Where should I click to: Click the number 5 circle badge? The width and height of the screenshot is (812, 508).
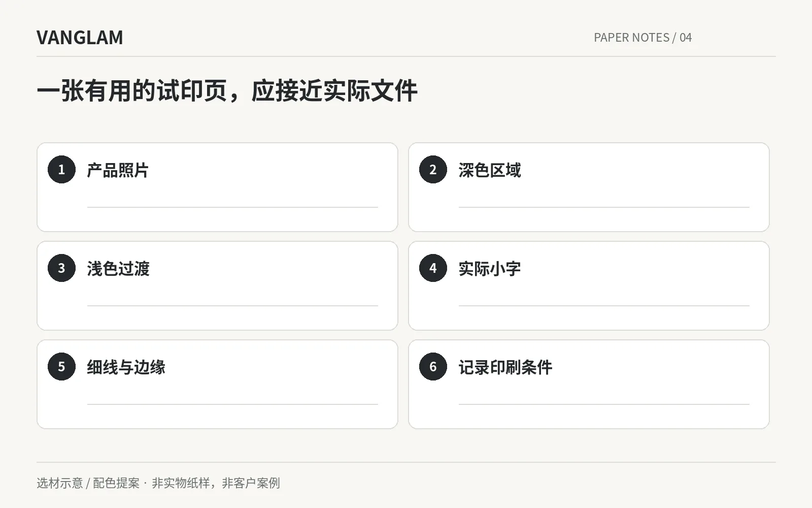[x=61, y=366]
